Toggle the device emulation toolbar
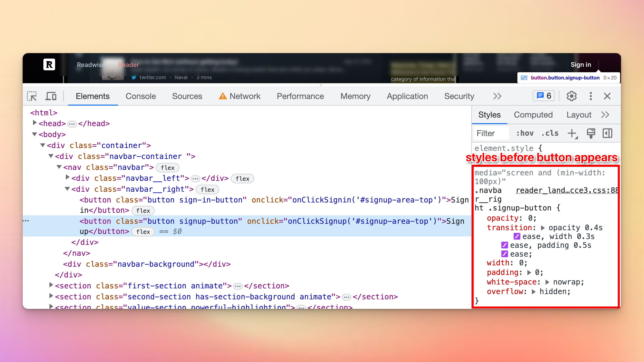The image size is (644, 362). click(50, 96)
